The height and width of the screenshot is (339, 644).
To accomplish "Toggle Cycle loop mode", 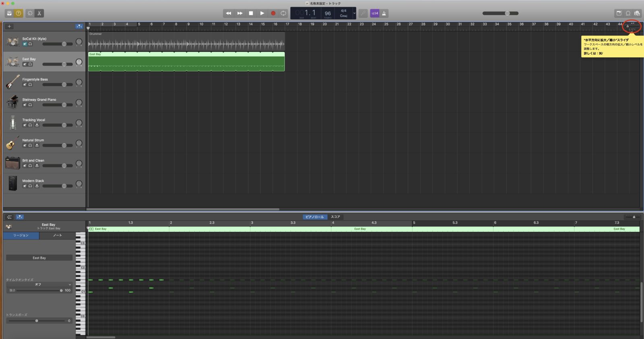I will (283, 13).
